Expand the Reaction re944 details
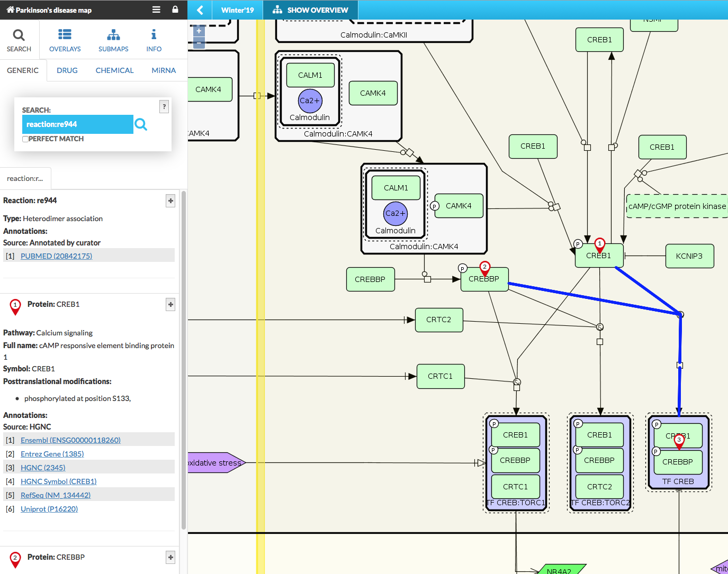The image size is (728, 574). 170,201
